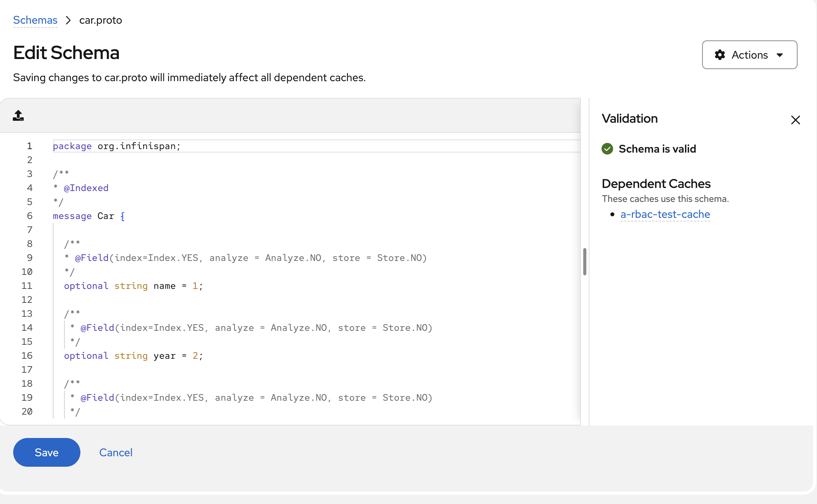
Task: Open the a-rbac-test-cache link
Action: (665, 214)
